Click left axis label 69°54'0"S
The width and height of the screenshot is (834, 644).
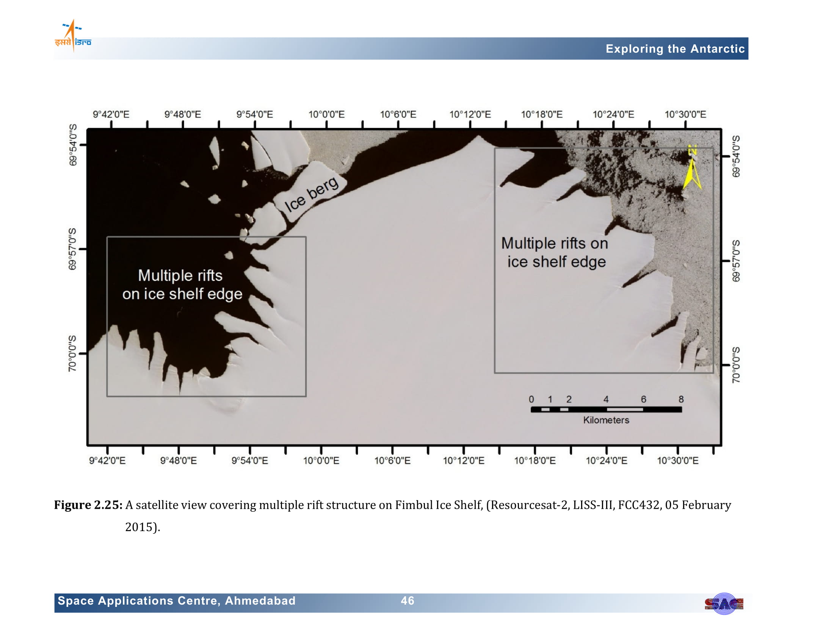[x=72, y=145]
